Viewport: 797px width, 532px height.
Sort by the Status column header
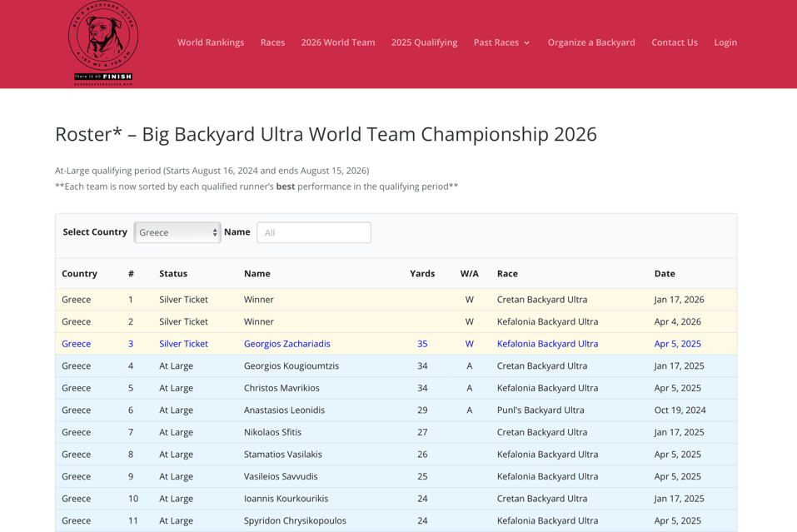coord(173,273)
